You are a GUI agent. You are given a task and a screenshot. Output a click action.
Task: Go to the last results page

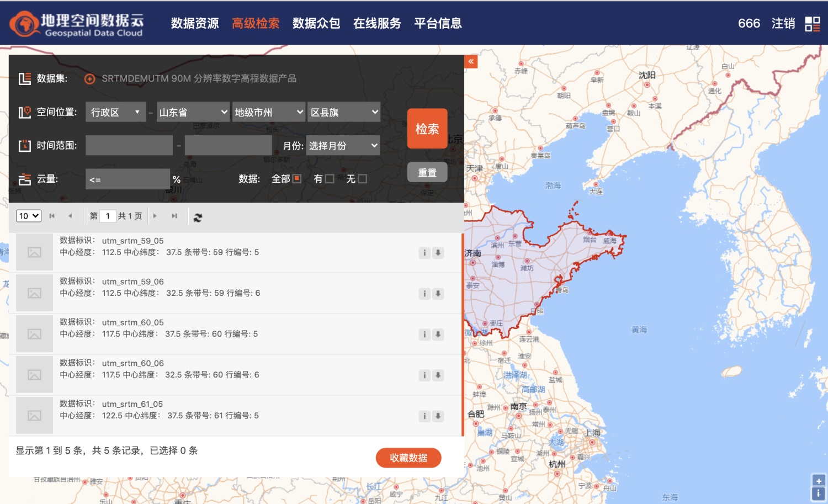point(174,216)
